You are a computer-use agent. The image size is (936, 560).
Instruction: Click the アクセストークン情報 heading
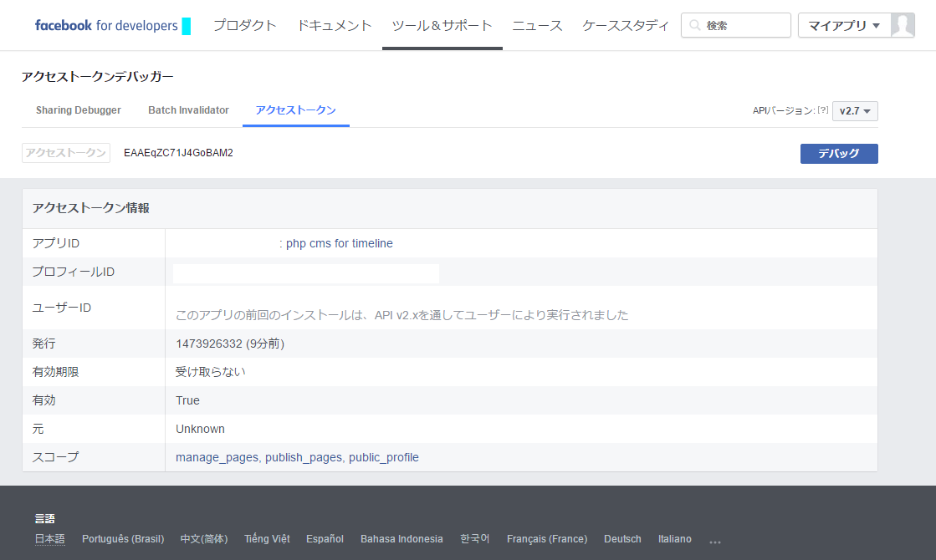[x=90, y=208]
